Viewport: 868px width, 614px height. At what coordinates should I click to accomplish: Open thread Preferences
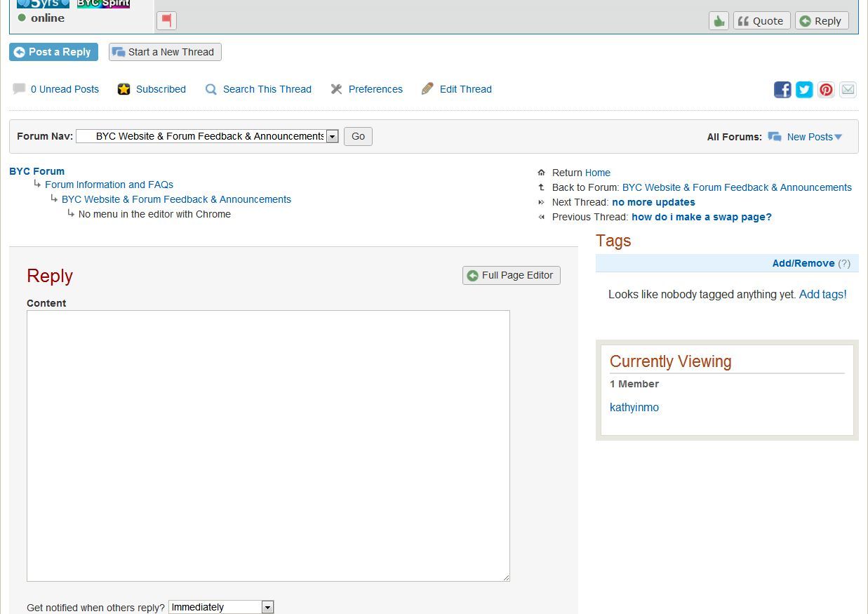[375, 89]
